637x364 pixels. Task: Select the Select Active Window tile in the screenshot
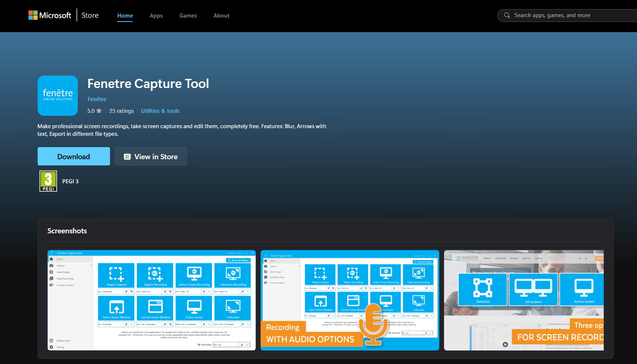[x=116, y=308]
